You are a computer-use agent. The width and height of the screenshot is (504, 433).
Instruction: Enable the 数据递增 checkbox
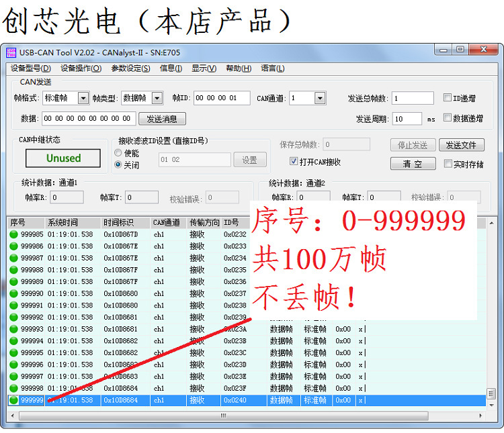[x=447, y=117]
